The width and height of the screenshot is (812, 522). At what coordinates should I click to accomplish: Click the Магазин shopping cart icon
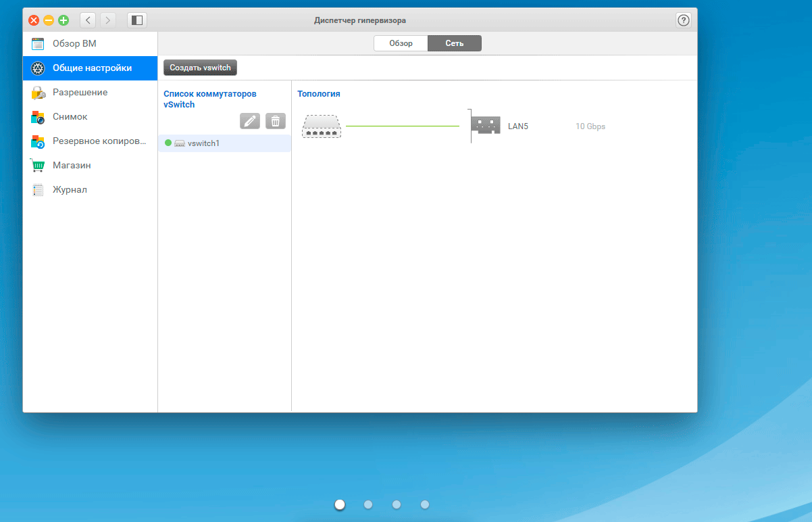point(38,166)
